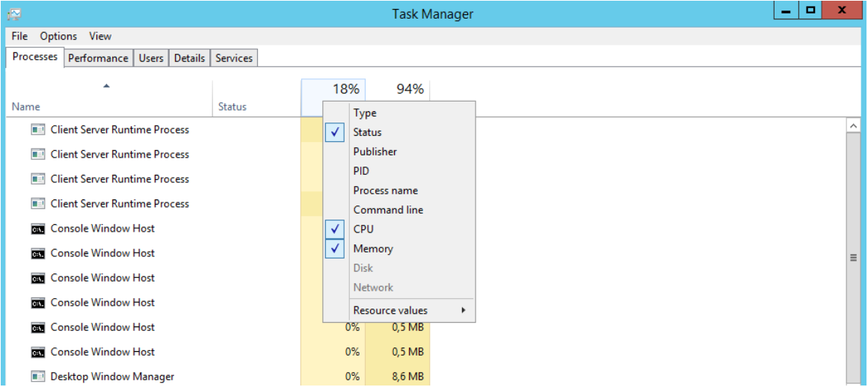Enable the Publisher column in context menu

(375, 152)
